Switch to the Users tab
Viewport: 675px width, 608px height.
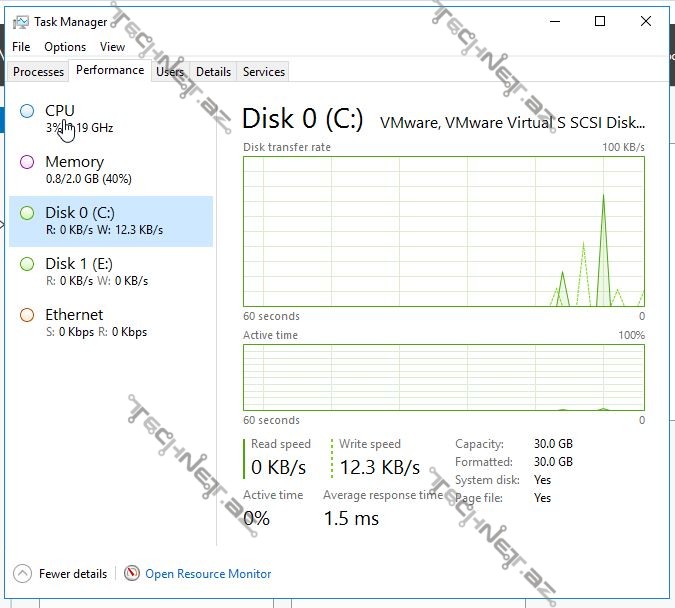point(170,72)
